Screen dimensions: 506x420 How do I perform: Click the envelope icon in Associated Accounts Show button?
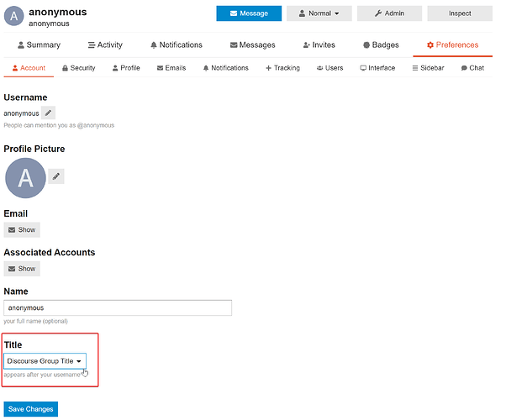click(x=12, y=269)
